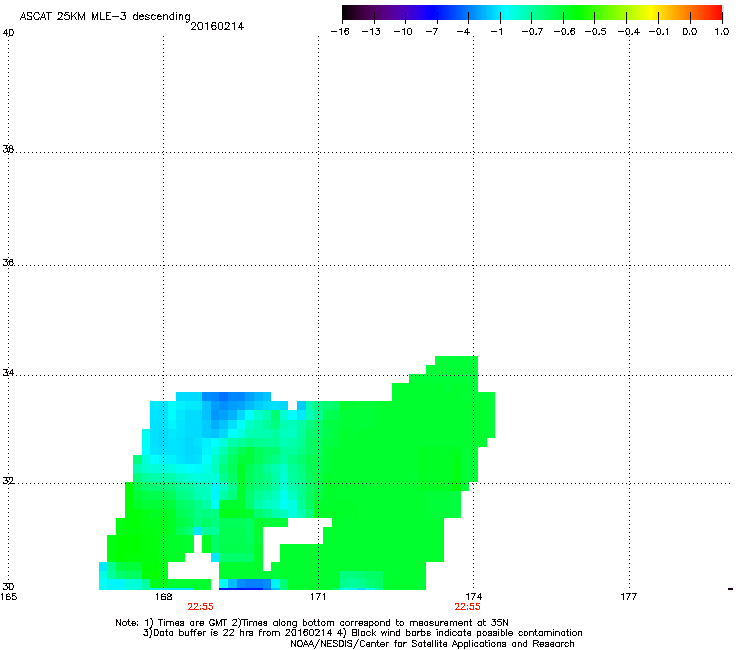The height and width of the screenshot is (650, 740).
Task: Click the colorbar label 1.0
Action: (722, 32)
